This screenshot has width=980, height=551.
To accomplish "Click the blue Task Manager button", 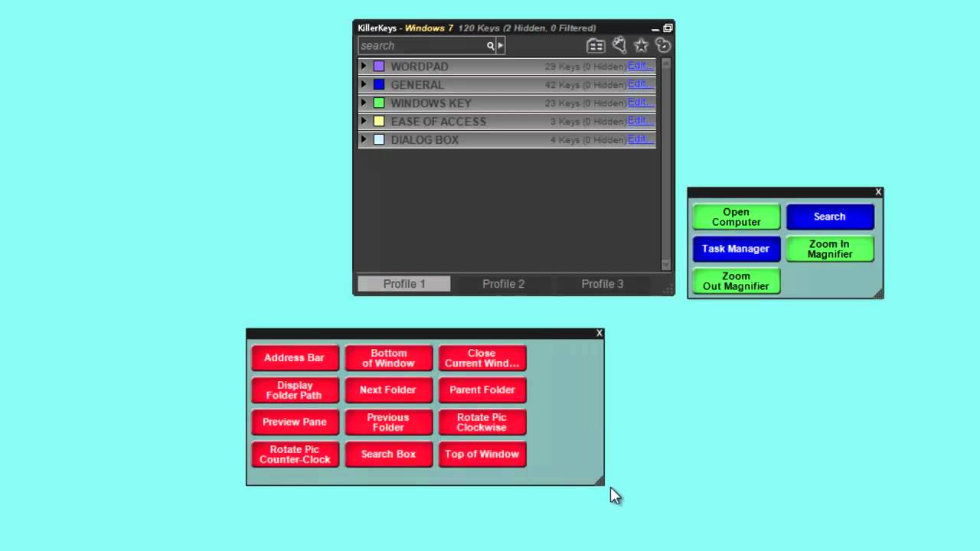I will coord(737,249).
